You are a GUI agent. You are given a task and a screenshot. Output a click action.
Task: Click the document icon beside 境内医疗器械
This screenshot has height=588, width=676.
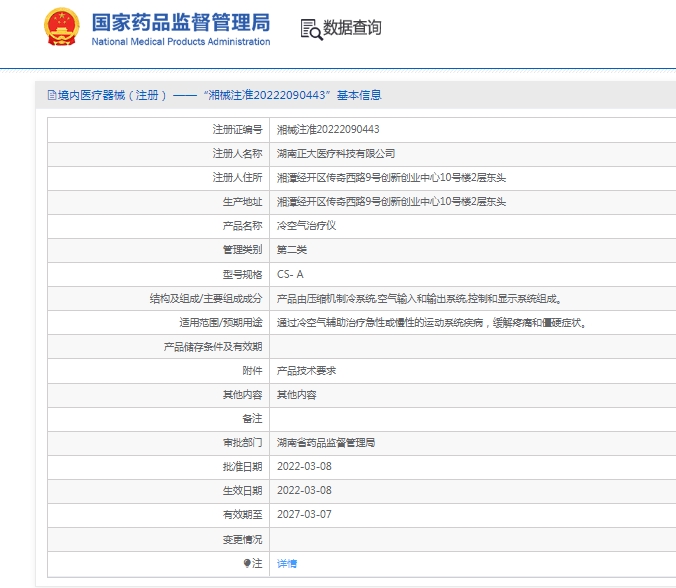pos(52,95)
